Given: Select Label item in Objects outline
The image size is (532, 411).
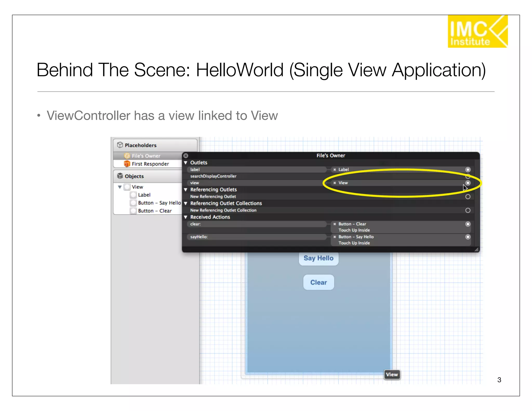Looking at the screenshot, I should [144, 195].
